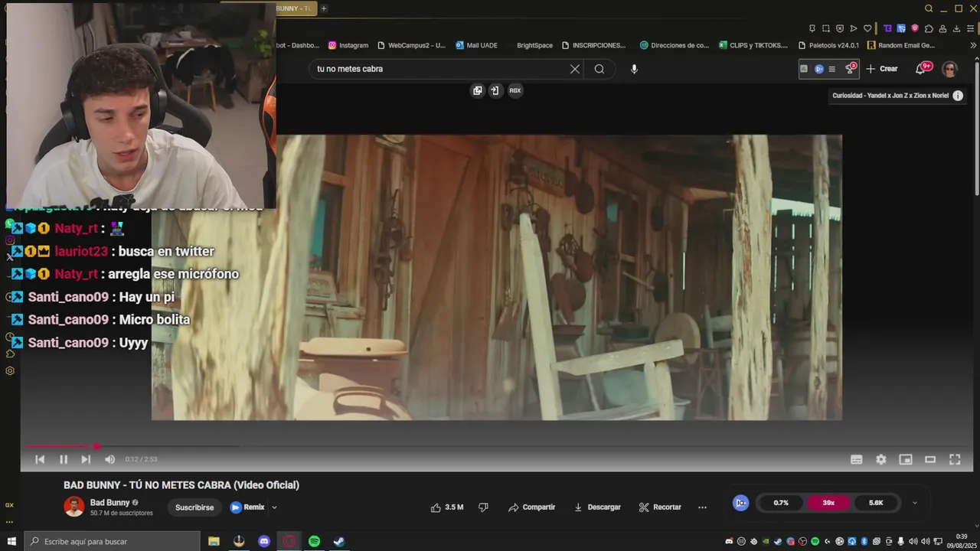Viewport: 980px width, 551px height.
Task: Open the Instagram bookmark
Action: [x=348, y=45]
